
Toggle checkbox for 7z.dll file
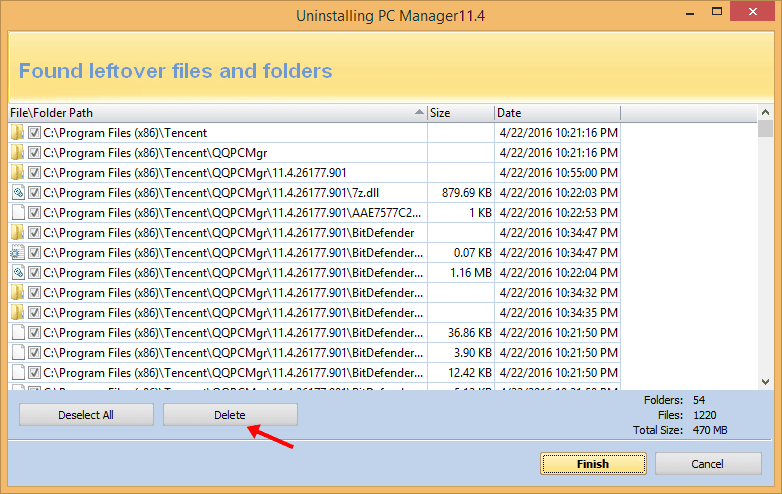coord(34,192)
